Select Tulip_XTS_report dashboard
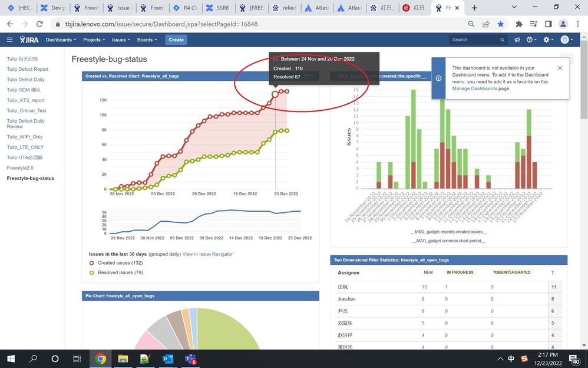 [x=25, y=100]
